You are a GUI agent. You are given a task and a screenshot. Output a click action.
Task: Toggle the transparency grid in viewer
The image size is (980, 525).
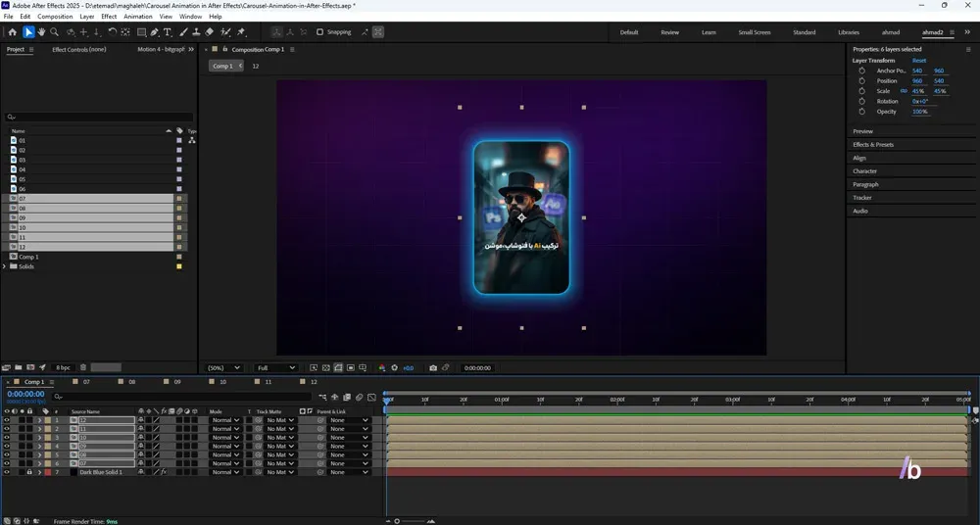pyautogui.click(x=325, y=368)
